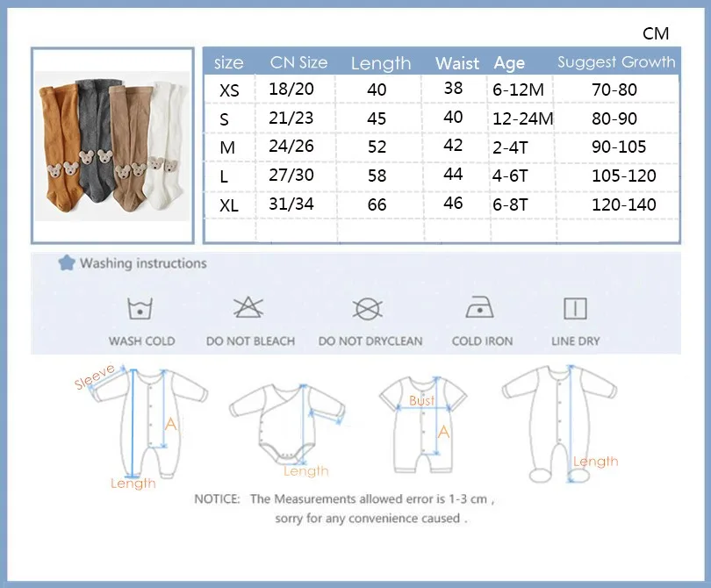Click the 'DO NOT BLEACH' label

coord(250,341)
